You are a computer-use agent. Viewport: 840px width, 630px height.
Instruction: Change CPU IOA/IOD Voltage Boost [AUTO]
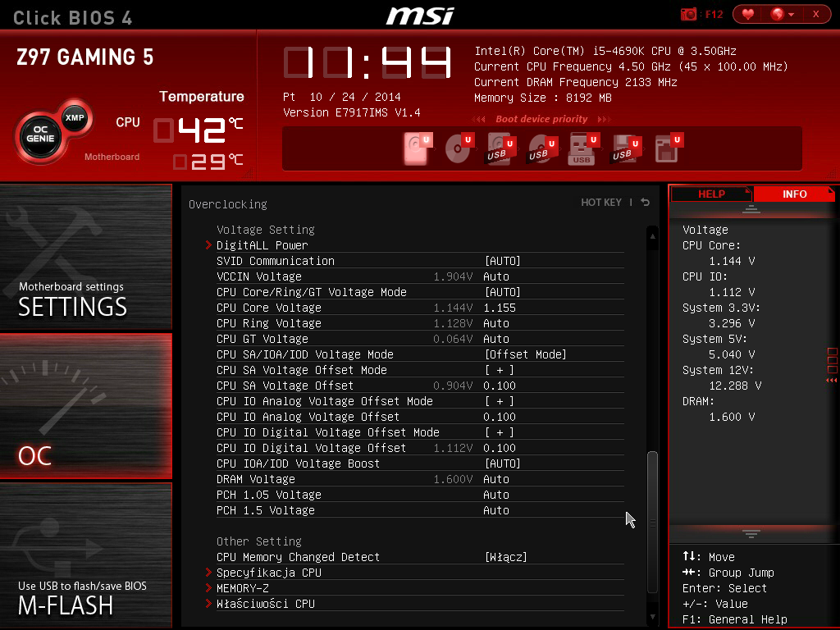click(502, 463)
